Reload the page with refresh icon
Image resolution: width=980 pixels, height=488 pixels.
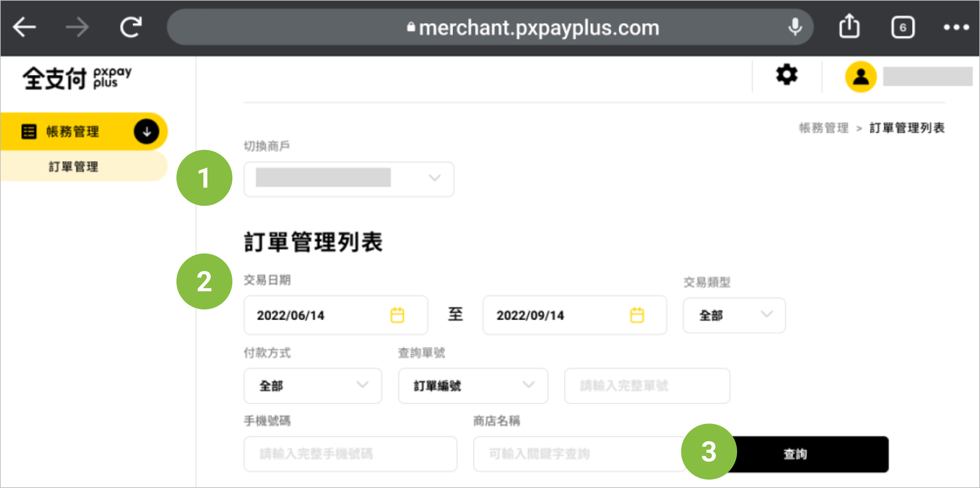coord(131,27)
